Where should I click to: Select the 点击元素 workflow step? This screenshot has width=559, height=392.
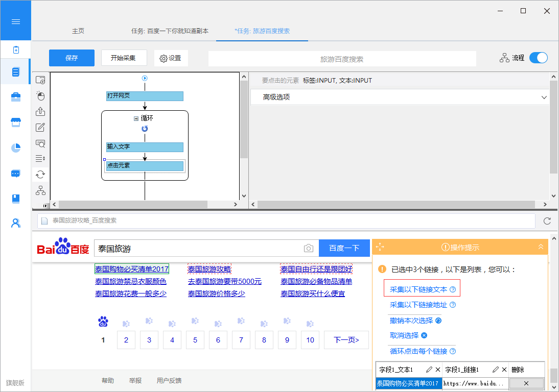(x=145, y=166)
